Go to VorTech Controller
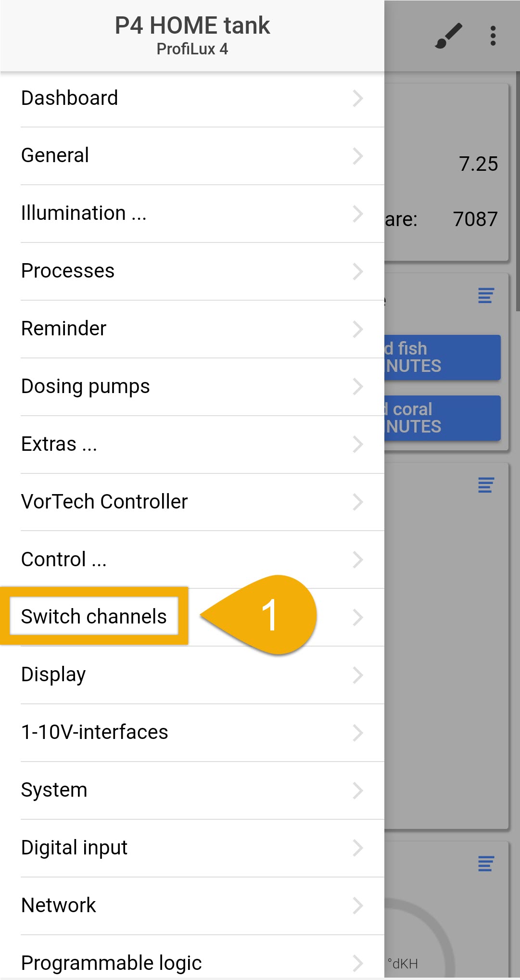This screenshot has height=980, width=520. (192, 502)
